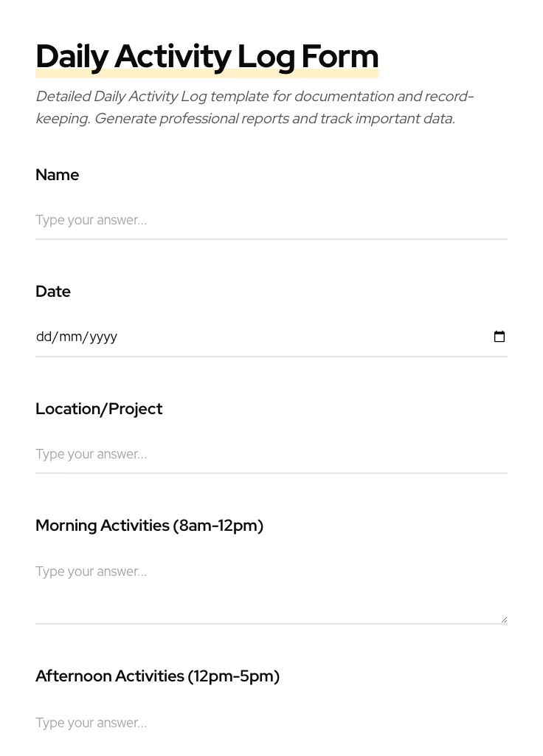Click the Afternoon Activities (12pm-5pm) label
Screen dimensions: 543x756
157,676
